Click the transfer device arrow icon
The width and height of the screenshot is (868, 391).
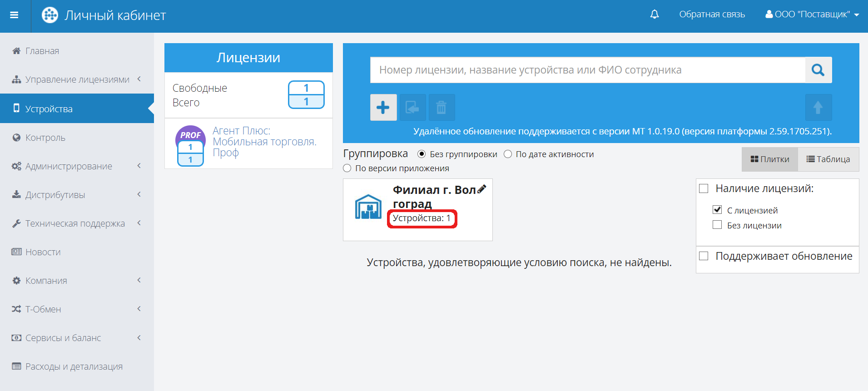[x=412, y=108]
